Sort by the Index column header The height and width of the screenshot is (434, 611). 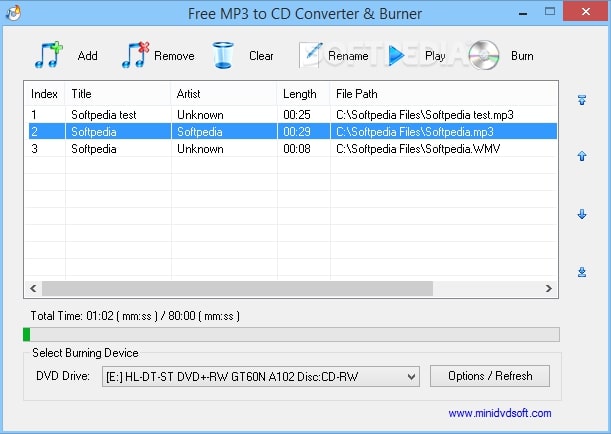point(44,94)
